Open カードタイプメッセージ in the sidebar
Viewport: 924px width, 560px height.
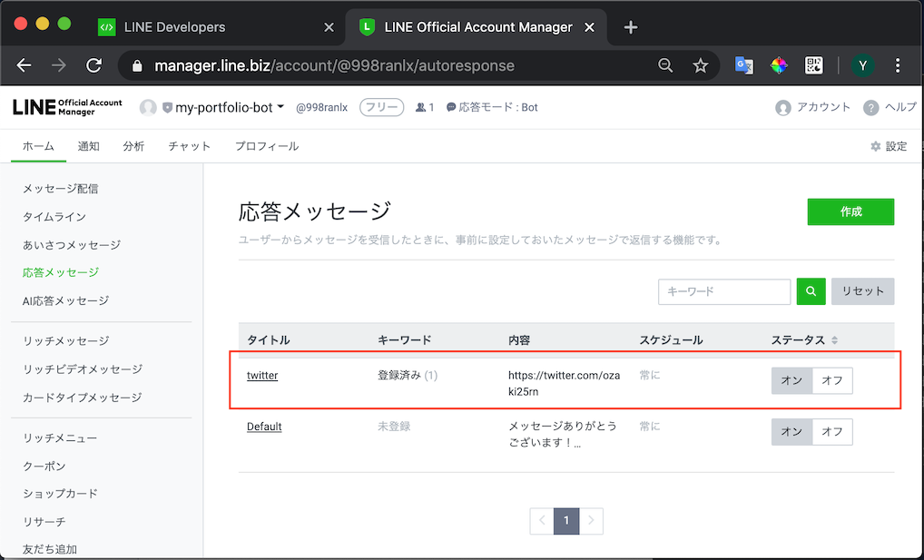point(82,398)
